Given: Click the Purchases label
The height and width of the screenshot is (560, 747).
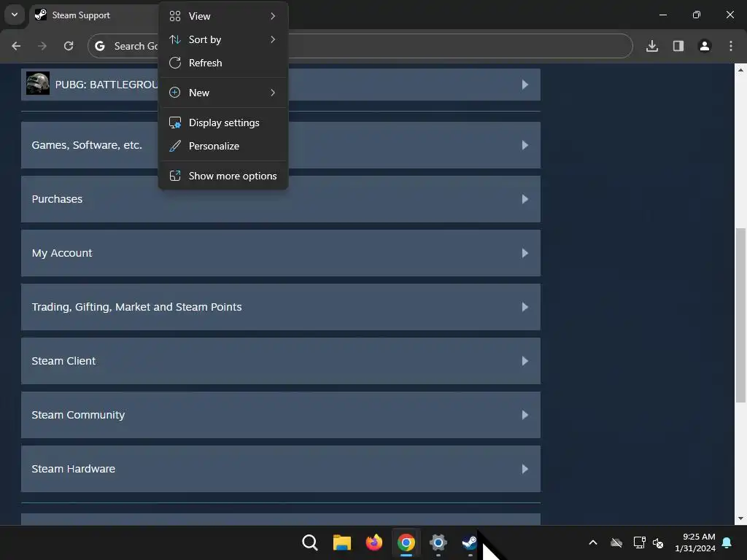Looking at the screenshot, I should (57, 199).
